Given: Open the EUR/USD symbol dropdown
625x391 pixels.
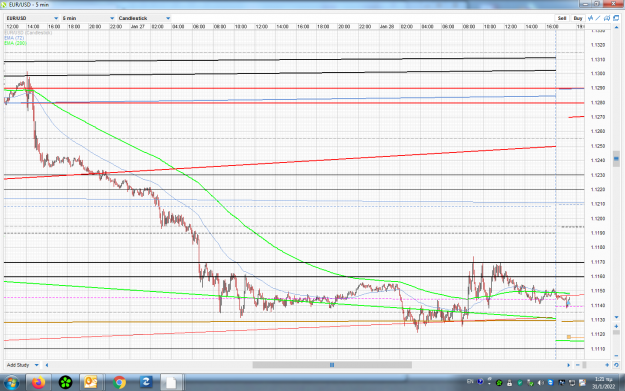Looking at the screenshot, I should (32, 18).
